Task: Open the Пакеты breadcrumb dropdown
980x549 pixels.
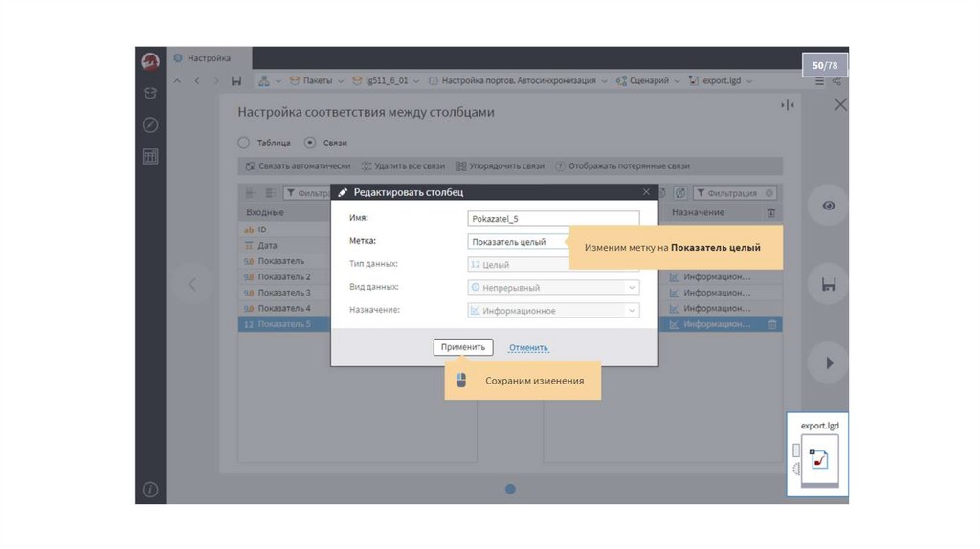Action: tap(317, 81)
